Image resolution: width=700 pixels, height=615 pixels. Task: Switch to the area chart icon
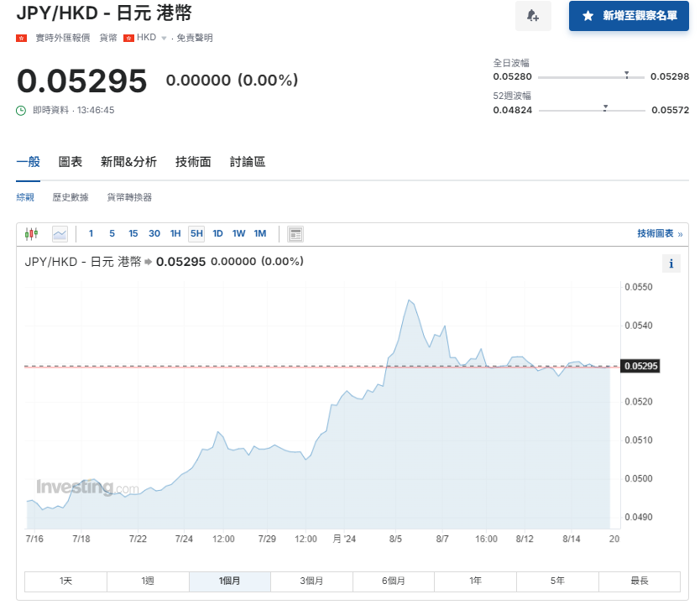(59, 233)
